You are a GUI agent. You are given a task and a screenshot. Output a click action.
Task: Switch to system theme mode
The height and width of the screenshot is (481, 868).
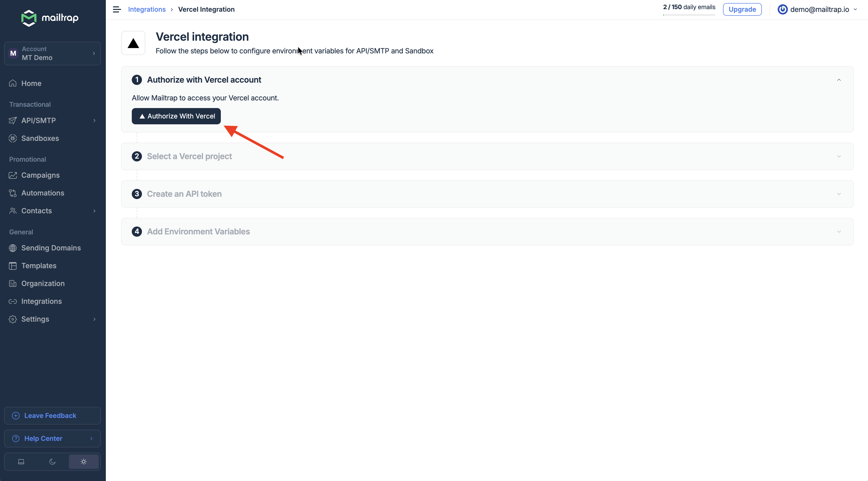[x=21, y=462]
